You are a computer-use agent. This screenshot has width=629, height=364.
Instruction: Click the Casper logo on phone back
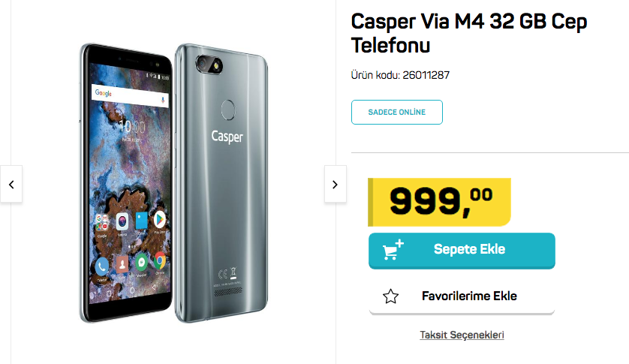[x=227, y=137]
